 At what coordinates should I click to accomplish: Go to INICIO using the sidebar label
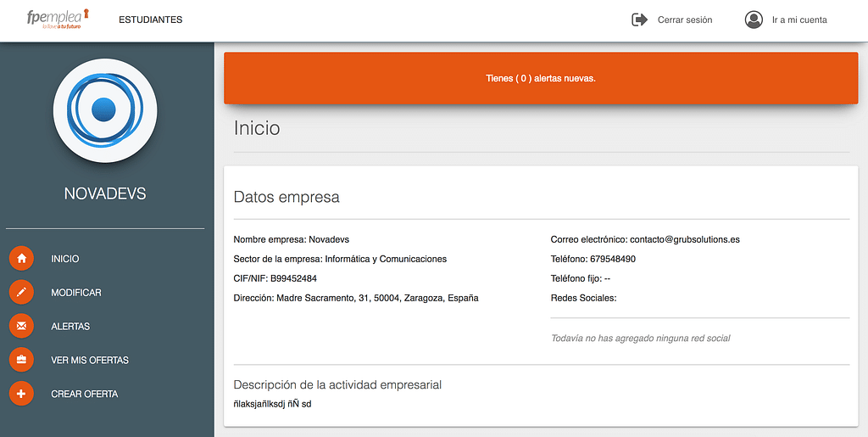pyautogui.click(x=65, y=259)
